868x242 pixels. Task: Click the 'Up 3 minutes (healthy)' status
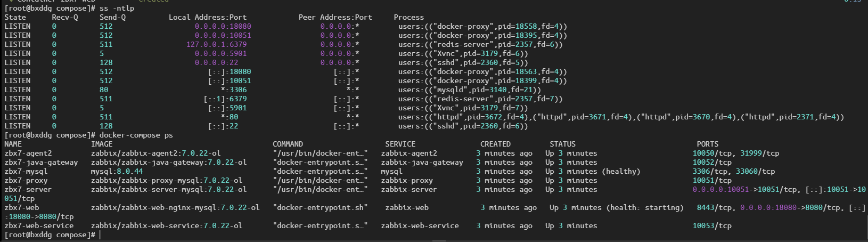(x=592, y=171)
